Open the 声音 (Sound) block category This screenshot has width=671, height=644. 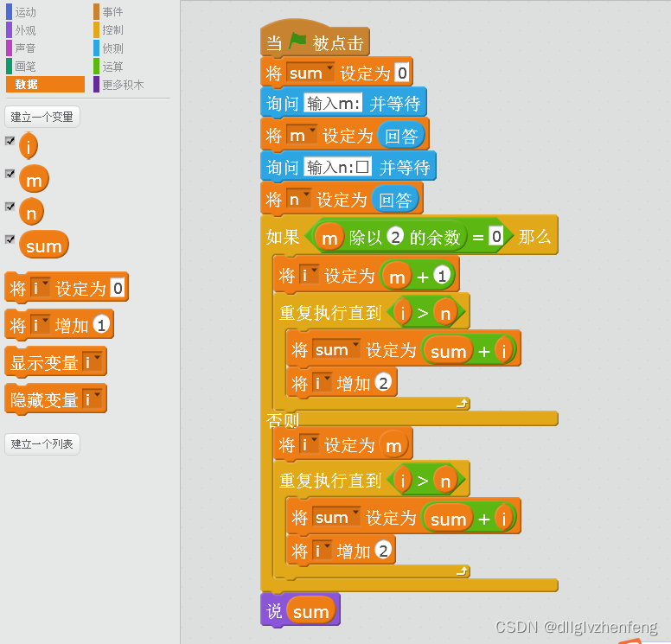[25, 48]
